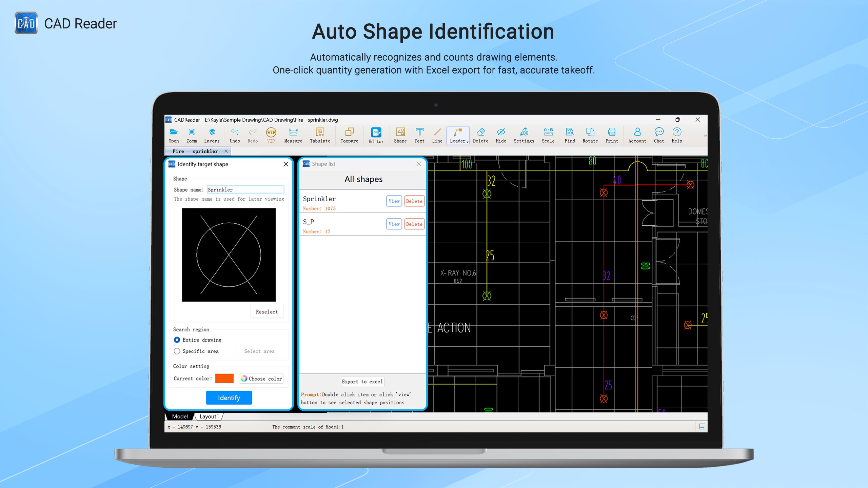
Task: Open the Find tool
Action: pyautogui.click(x=570, y=136)
